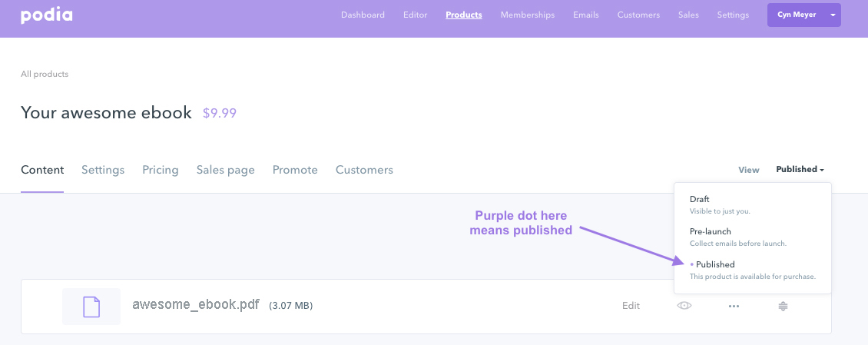Open the Published status dropdown

click(x=800, y=170)
